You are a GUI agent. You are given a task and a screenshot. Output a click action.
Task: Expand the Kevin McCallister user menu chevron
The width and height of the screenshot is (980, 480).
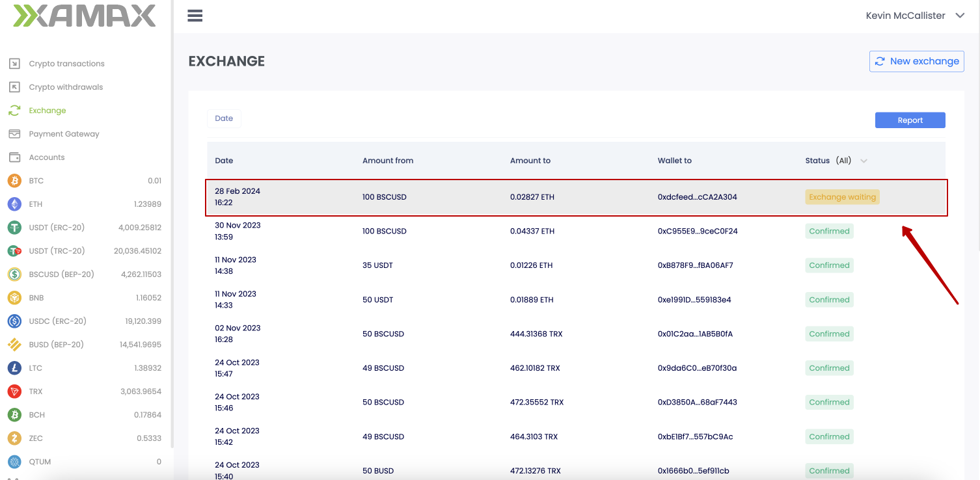(x=960, y=16)
